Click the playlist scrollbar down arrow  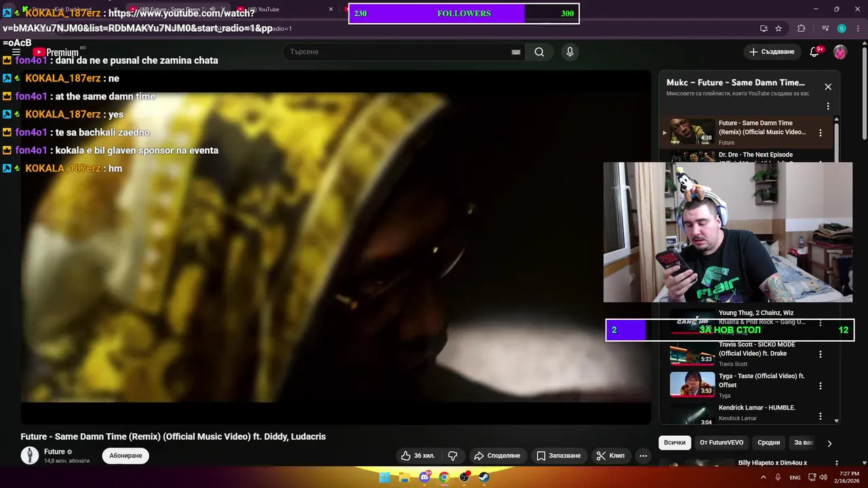(x=836, y=420)
